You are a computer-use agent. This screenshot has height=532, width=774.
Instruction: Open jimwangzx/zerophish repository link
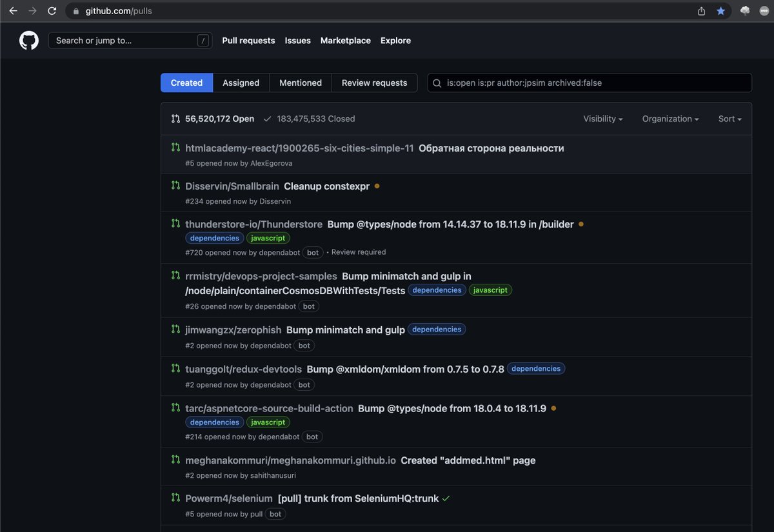click(x=233, y=330)
